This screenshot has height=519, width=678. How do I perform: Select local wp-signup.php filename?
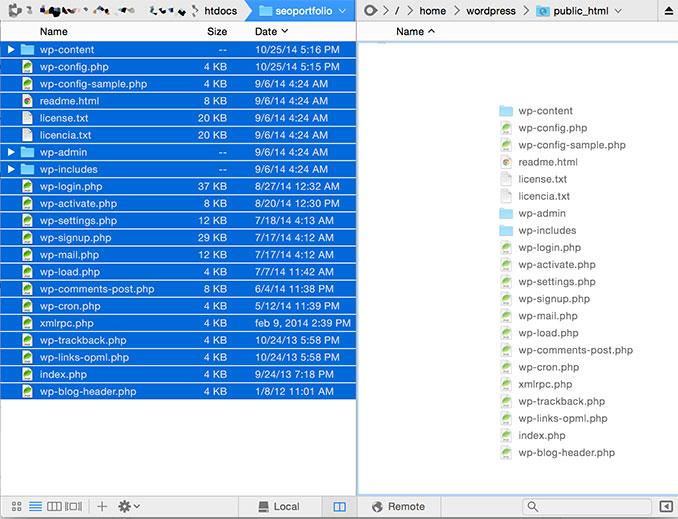pyautogui.click(x=75, y=237)
